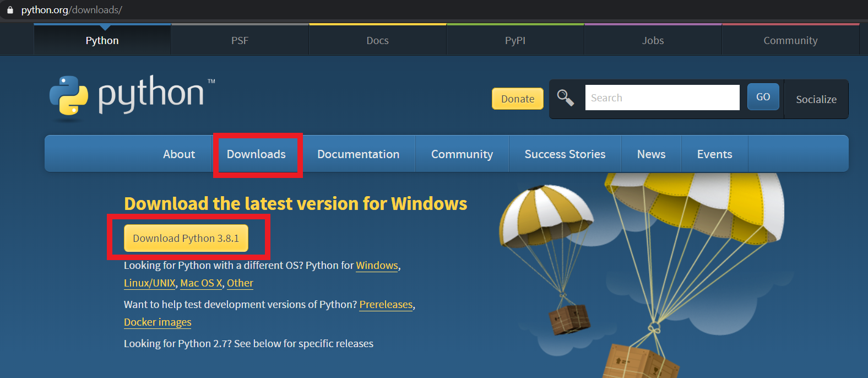Viewport: 868px width, 378px height.
Task: Open the Community navigation menu item
Action: pos(462,154)
